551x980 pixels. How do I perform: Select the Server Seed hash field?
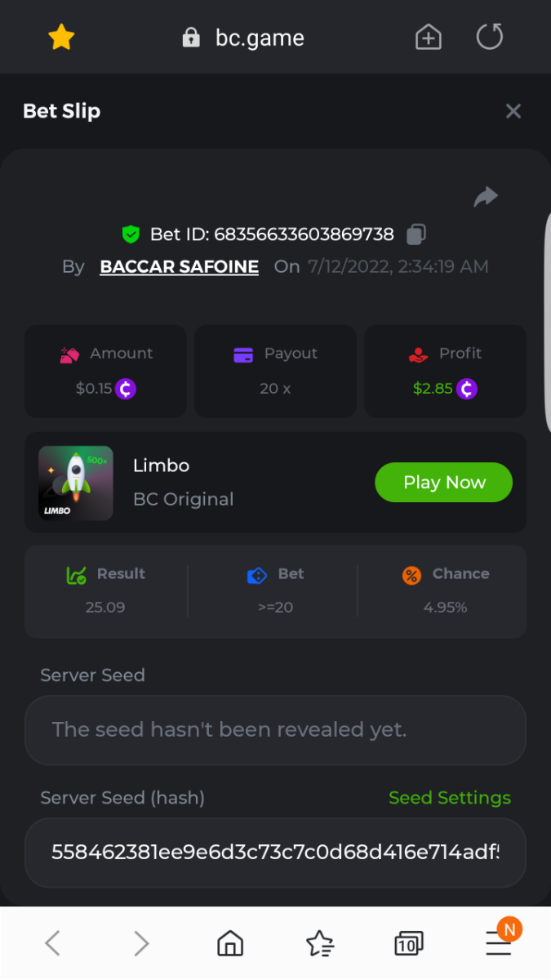[x=275, y=853]
